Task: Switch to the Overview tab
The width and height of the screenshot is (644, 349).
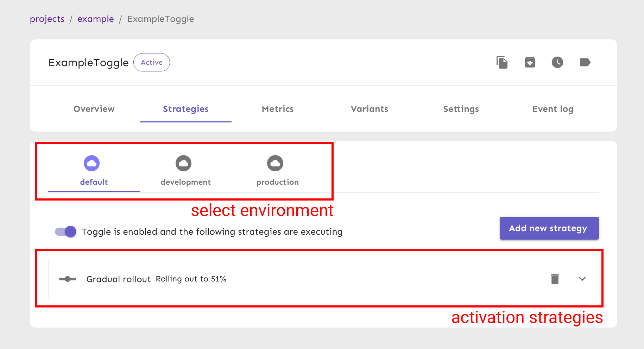Action: pos(94,109)
